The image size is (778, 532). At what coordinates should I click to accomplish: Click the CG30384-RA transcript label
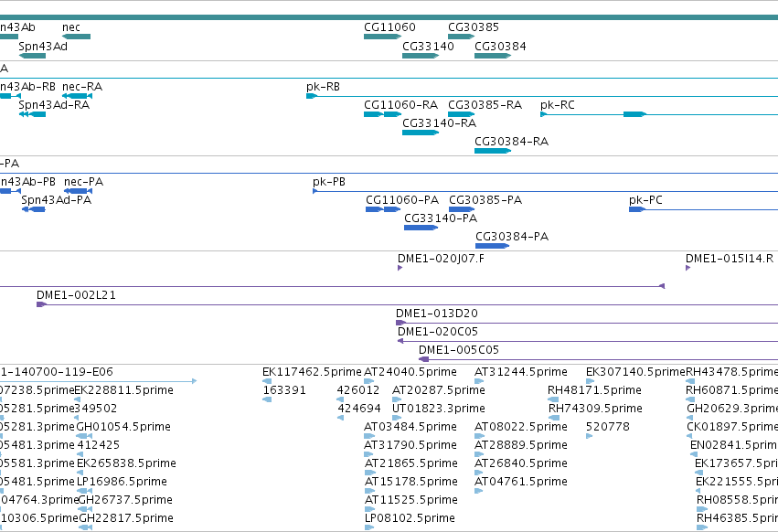[x=512, y=142]
